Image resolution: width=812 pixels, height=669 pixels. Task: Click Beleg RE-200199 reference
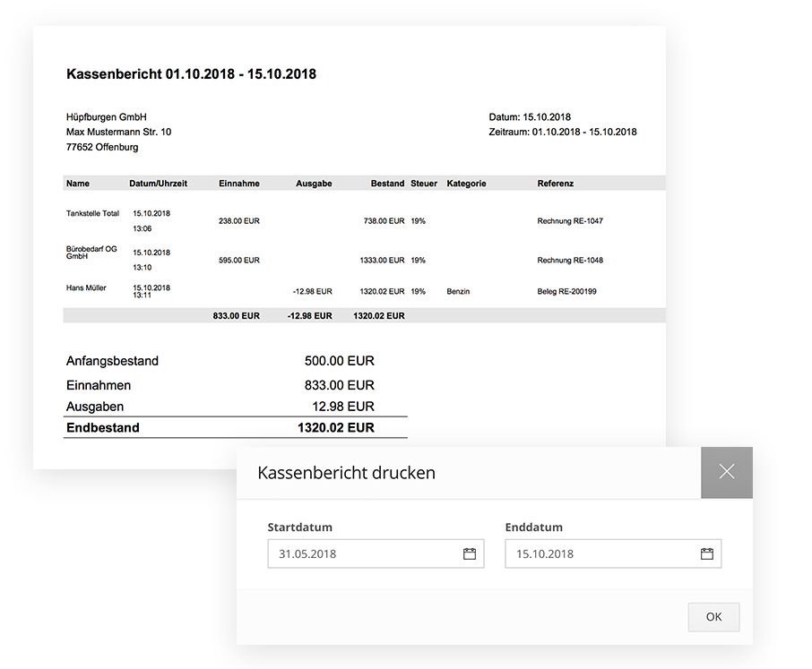566,291
